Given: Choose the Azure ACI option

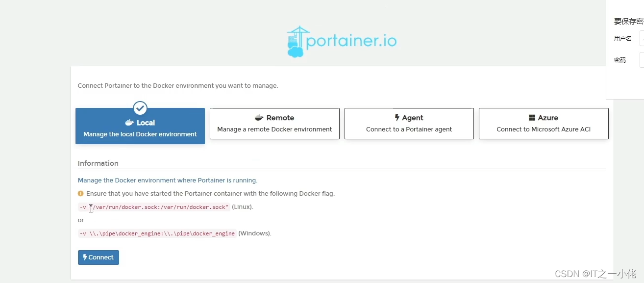Looking at the screenshot, I should coord(544,124).
